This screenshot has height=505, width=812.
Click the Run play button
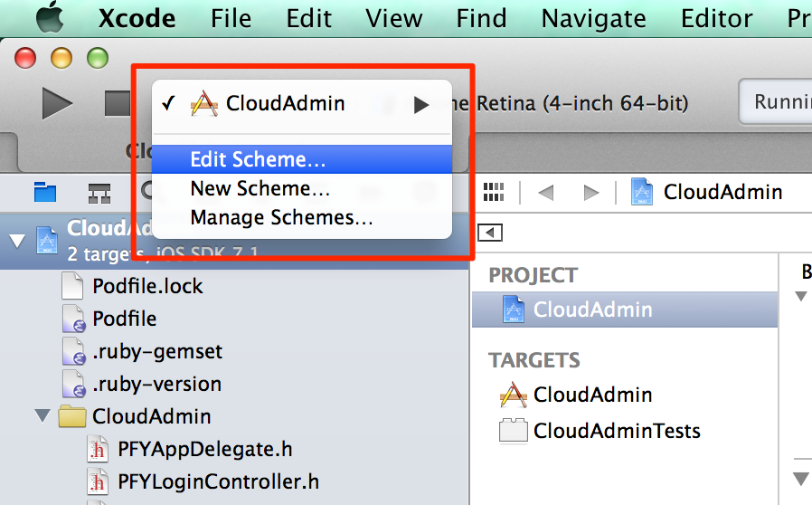(x=56, y=103)
